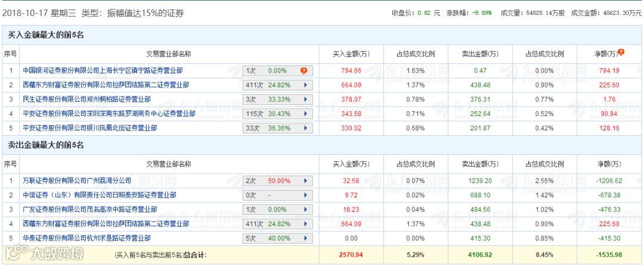
Task: Expand the arrow in 华泰证券杭州求是路 row
Action: click(x=305, y=238)
